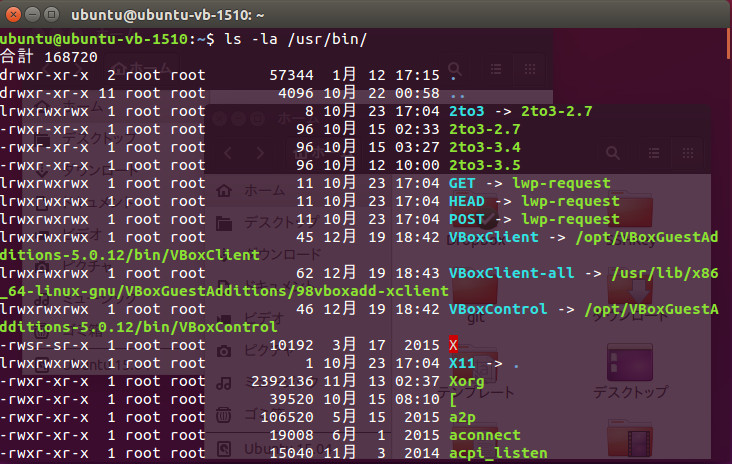Click the 'ubuntu@ubuntu-vb-1510' prompt text
Image resolution: width=732 pixels, height=464 pixels.
tap(94, 39)
